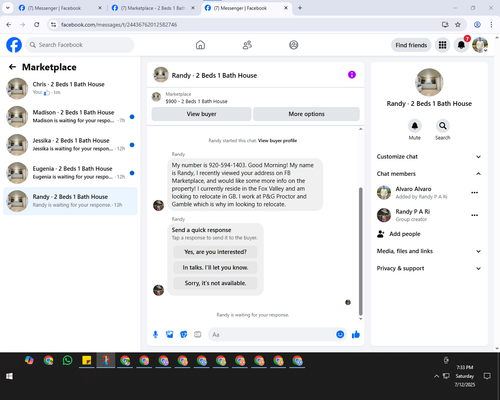Click the chat message scrollbar
The image size is (500, 400).
tap(360, 251)
